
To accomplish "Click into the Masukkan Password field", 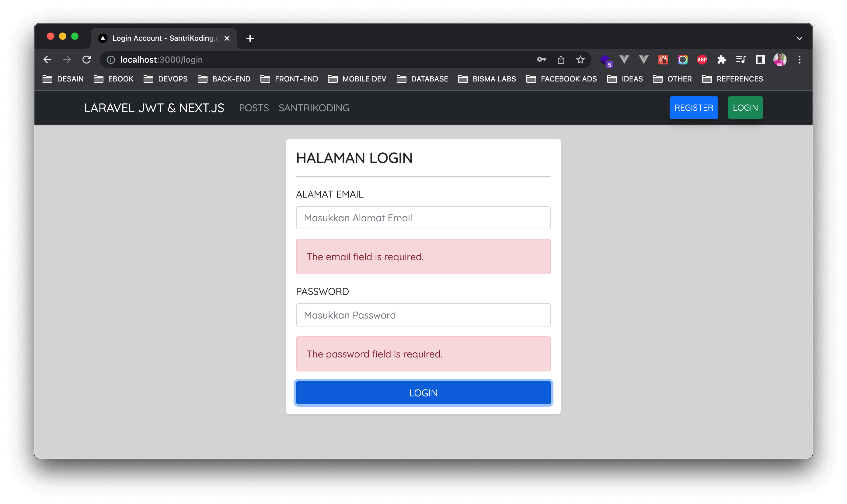I will pyautogui.click(x=423, y=315).
